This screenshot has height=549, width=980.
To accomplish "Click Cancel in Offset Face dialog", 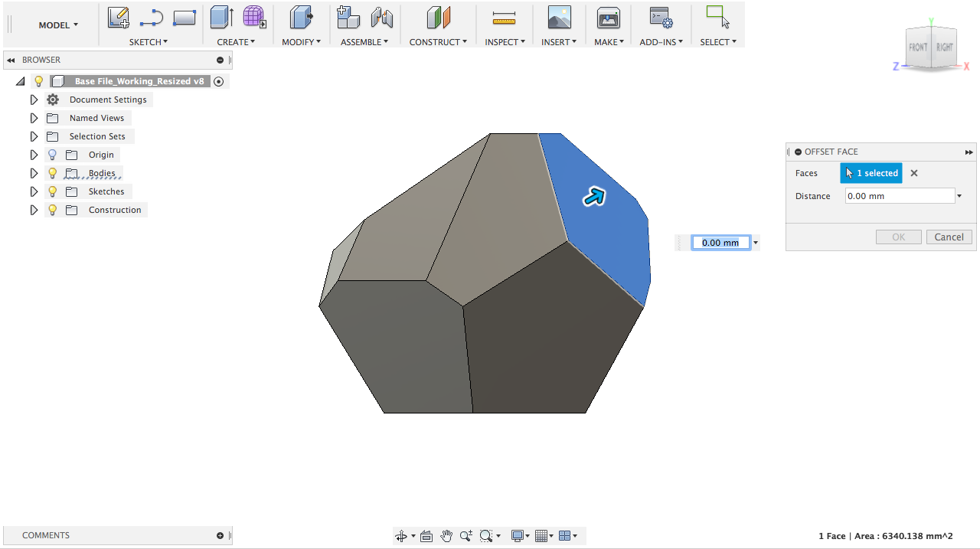I will point(949,237).
